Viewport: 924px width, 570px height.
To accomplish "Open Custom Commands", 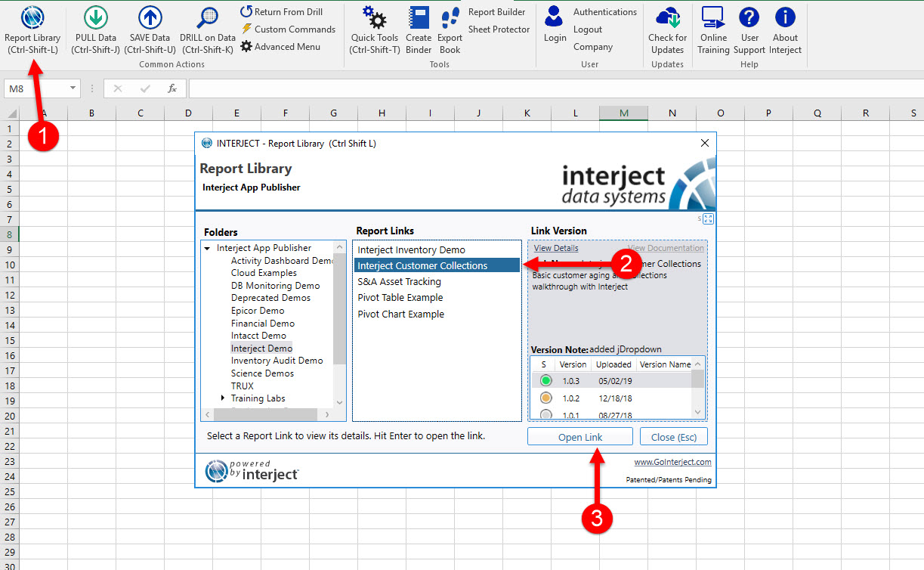I will point(288,29).
